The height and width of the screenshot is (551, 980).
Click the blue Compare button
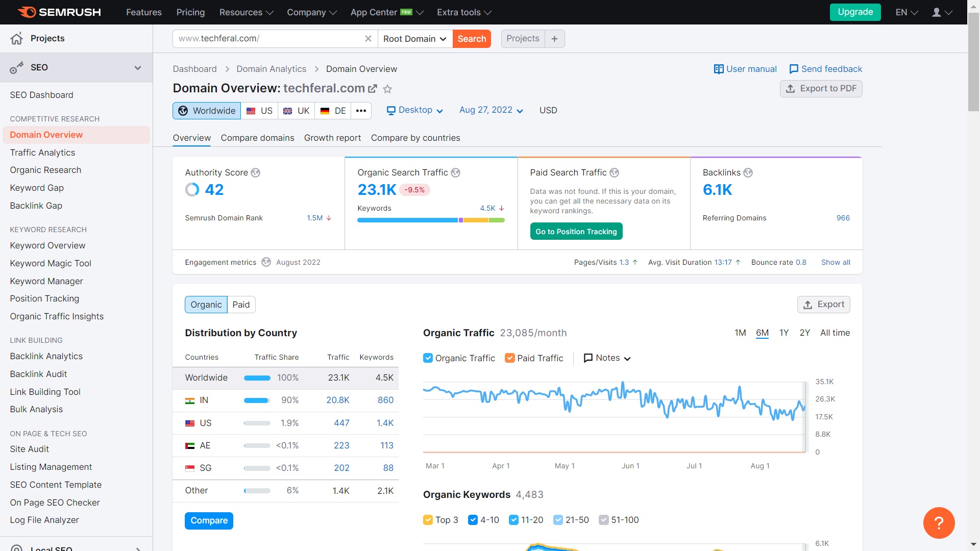[x=209, y=521]
